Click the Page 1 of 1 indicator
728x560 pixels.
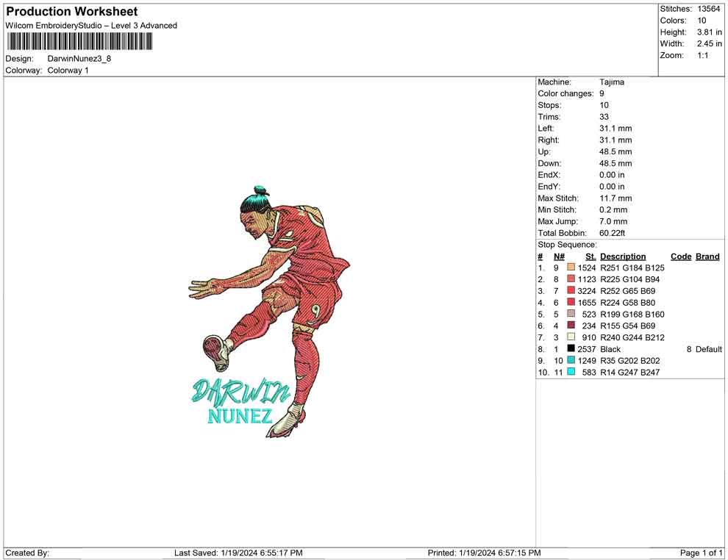pos(701,553)
